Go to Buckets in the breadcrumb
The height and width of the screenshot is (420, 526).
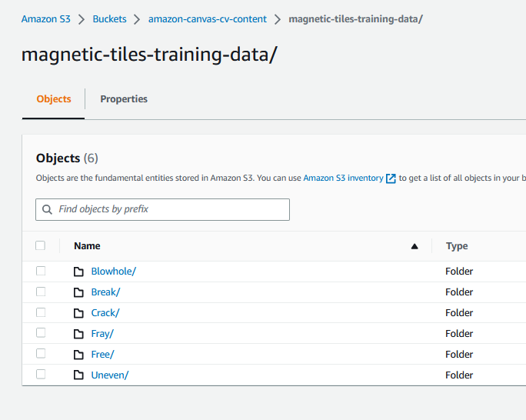click(x=109, y=18)
